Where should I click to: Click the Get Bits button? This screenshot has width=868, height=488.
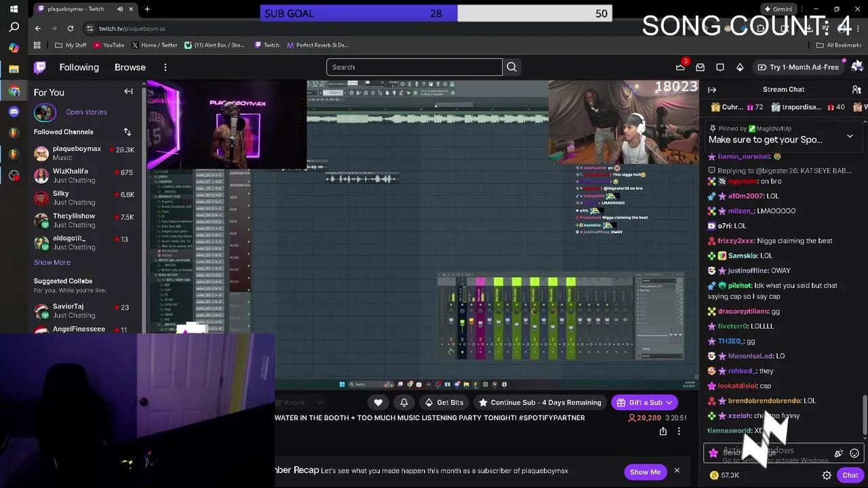pyautogui.click(x=443, y=403)
